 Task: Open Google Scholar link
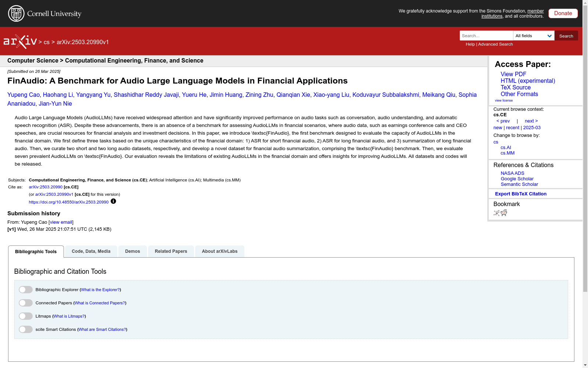pyautogui.click(x=517, y=179)
